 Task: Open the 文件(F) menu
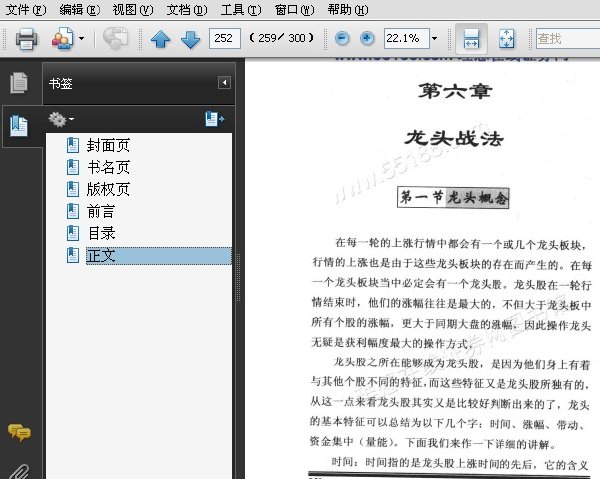[26, 9]
